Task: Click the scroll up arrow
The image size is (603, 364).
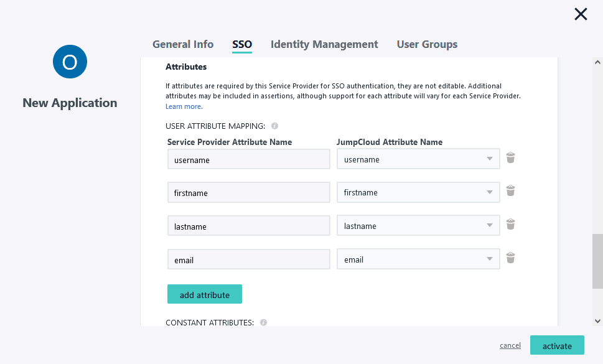Action: click(597, 62)
